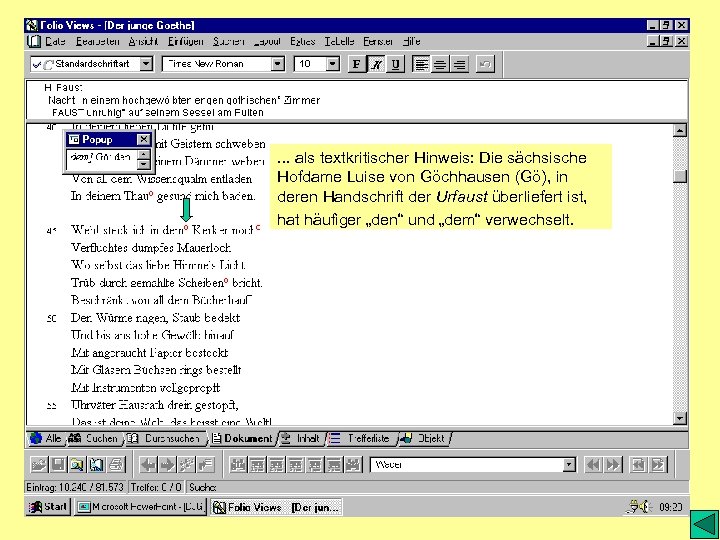
Task: Click the boxed right arrow at toolbar end
Action: click(658, 465)
